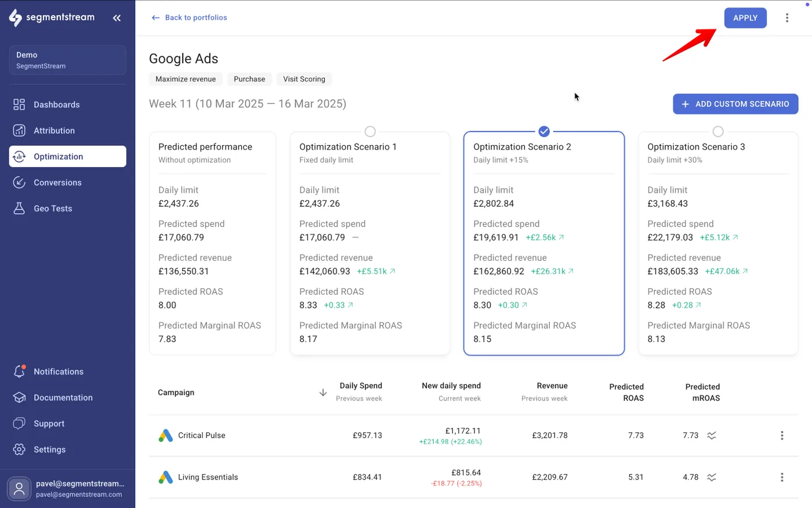Viewport: 812px width, 508px height.
Task: Open Critical Pulse row actions menu
Action: 782,435
